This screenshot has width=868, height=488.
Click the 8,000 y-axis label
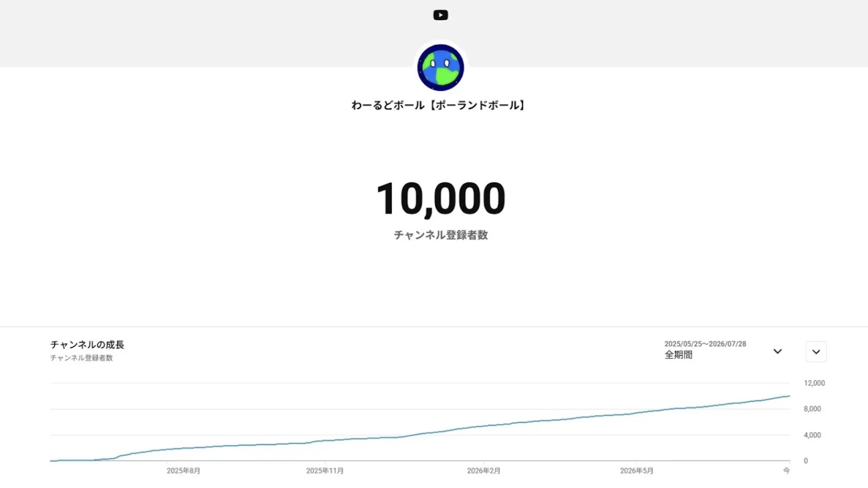point(812,409)
